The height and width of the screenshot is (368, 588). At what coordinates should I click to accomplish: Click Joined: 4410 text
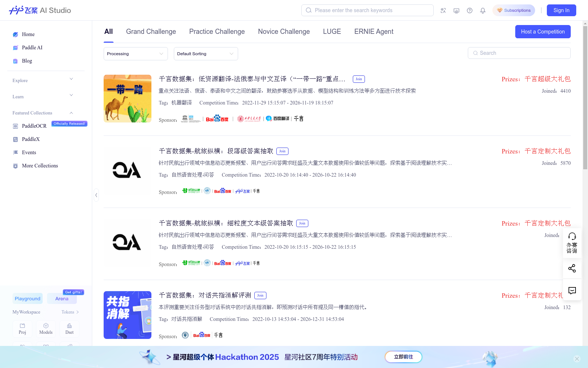coord(556,91)
